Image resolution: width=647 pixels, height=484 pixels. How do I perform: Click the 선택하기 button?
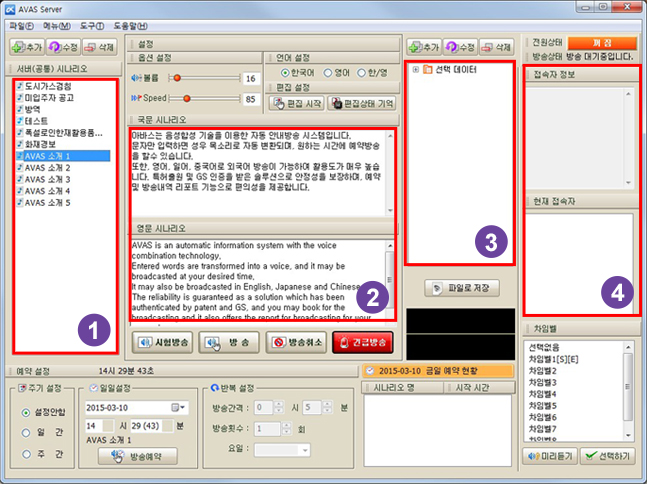[x=607, y=456]
